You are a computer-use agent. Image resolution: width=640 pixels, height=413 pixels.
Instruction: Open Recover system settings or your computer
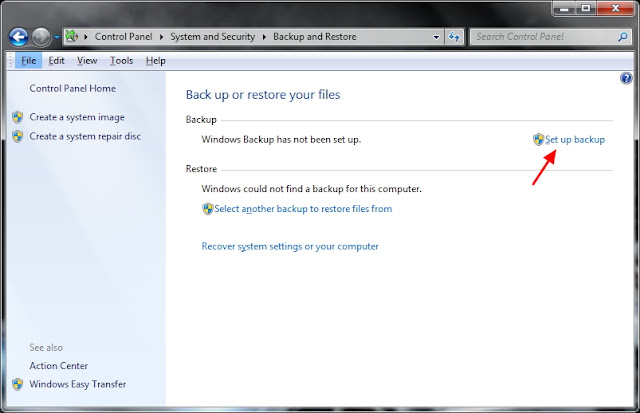(290, 246)
